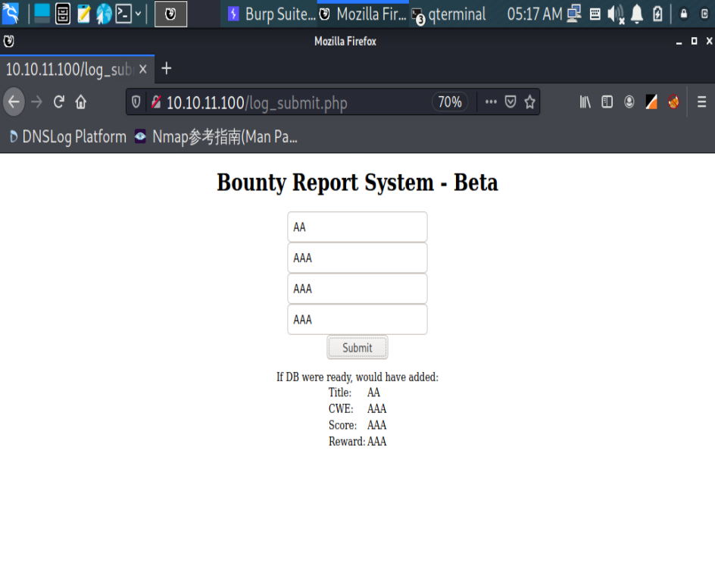This screenshot has height=588, width=715.
Task: Click the reward field, last AAA input
Action: pyautogui.click(x=357, y=319)
